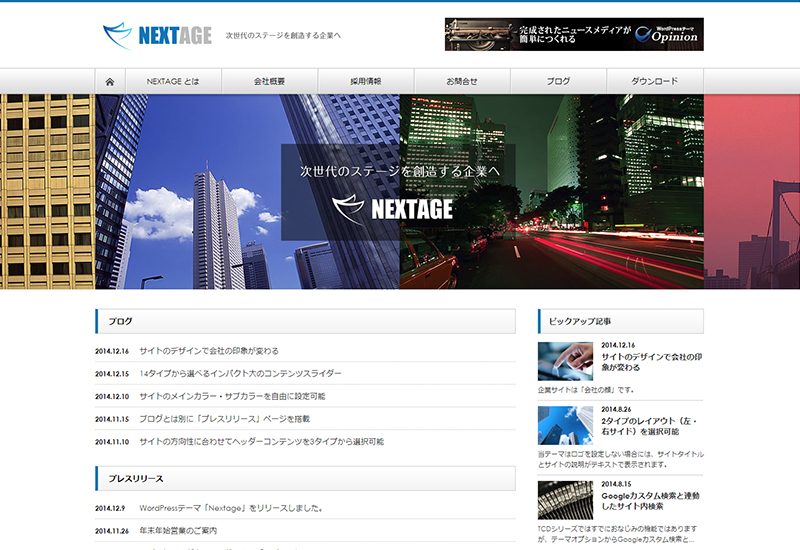This screenshot has width=800, height=550.
Task: Open press release 'WordPressテーマ「Nextage」をリリースしました。'
Action: [x=231, y=508]
